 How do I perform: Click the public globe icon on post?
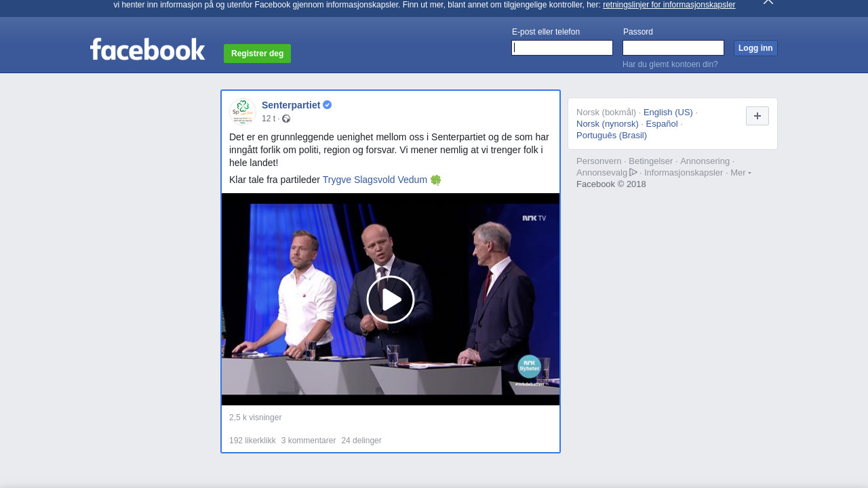pyautogui.click(x=286, y=119)
